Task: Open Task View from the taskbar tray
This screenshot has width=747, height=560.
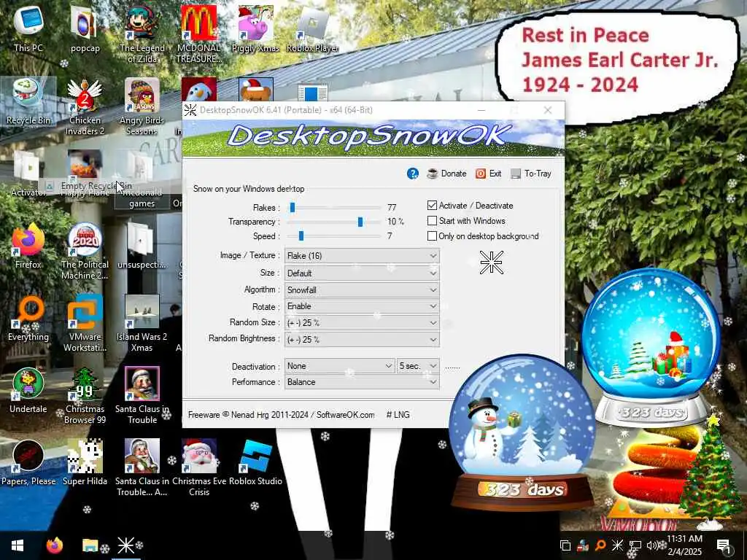Action: click(x=565, y=545)
